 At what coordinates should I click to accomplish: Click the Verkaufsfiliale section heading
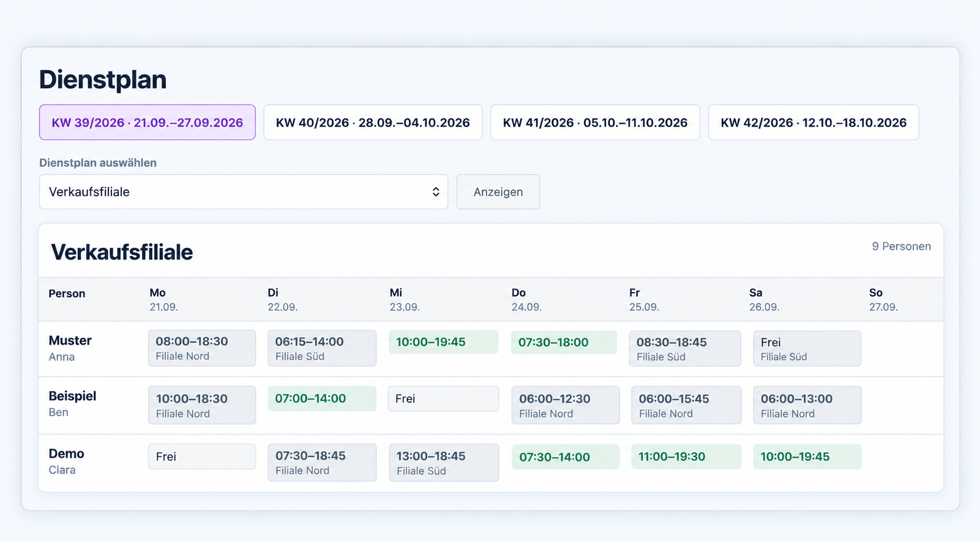122,252
